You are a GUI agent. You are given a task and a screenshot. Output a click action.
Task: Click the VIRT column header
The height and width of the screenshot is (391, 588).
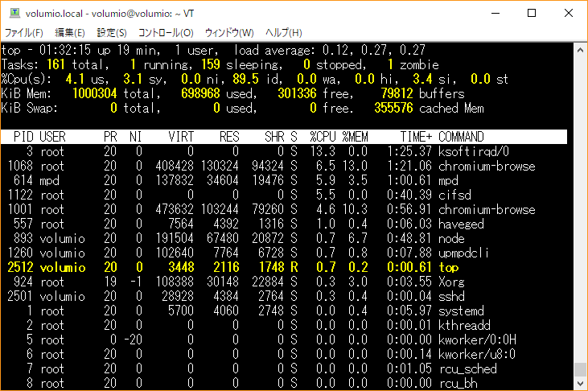click(x=181, y=137)
